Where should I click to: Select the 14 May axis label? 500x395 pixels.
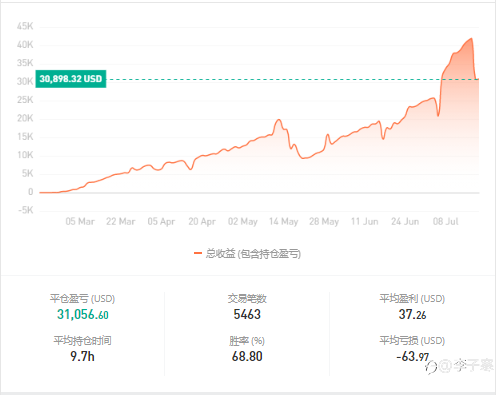pos(284,222)
